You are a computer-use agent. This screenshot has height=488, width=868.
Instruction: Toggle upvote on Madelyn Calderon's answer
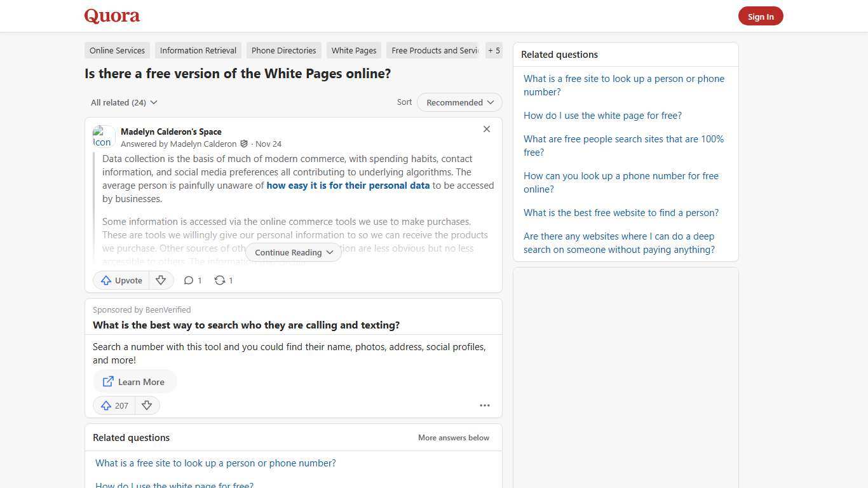pos(121,280)
